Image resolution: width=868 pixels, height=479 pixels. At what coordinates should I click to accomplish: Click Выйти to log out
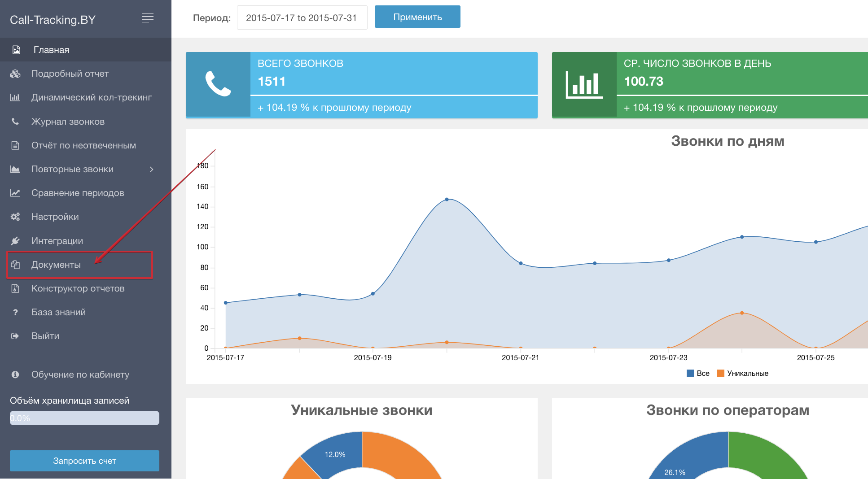(86, 336)
